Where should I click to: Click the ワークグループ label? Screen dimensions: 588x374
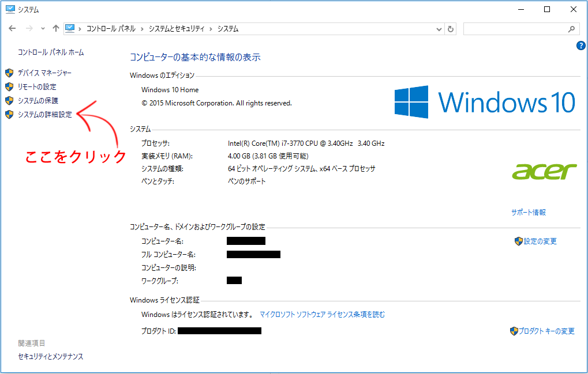pyautogui.click(x=160, y=281)
